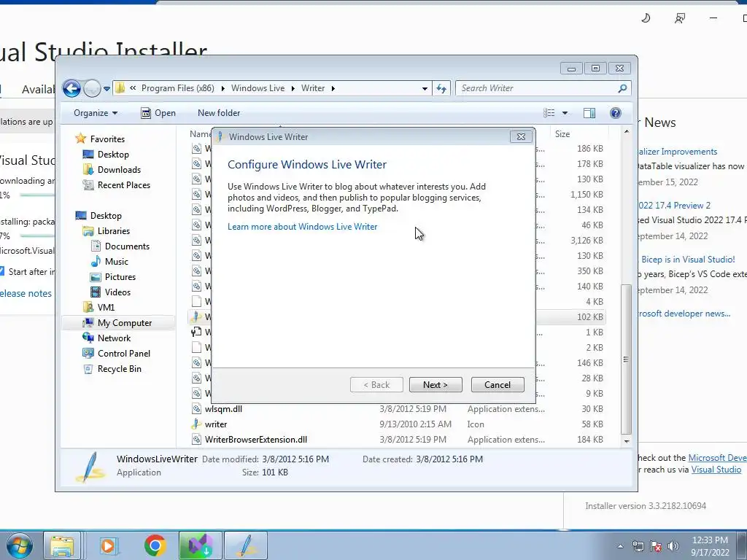Click Windows Live breadcrumb segment
The image size is (747, 560).
(258, 88)
